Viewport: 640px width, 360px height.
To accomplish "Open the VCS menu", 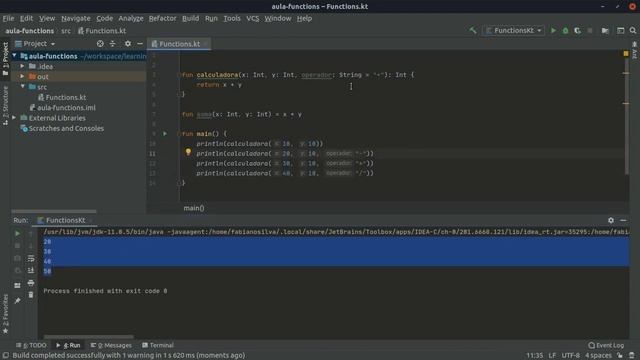I will (253, 18).
